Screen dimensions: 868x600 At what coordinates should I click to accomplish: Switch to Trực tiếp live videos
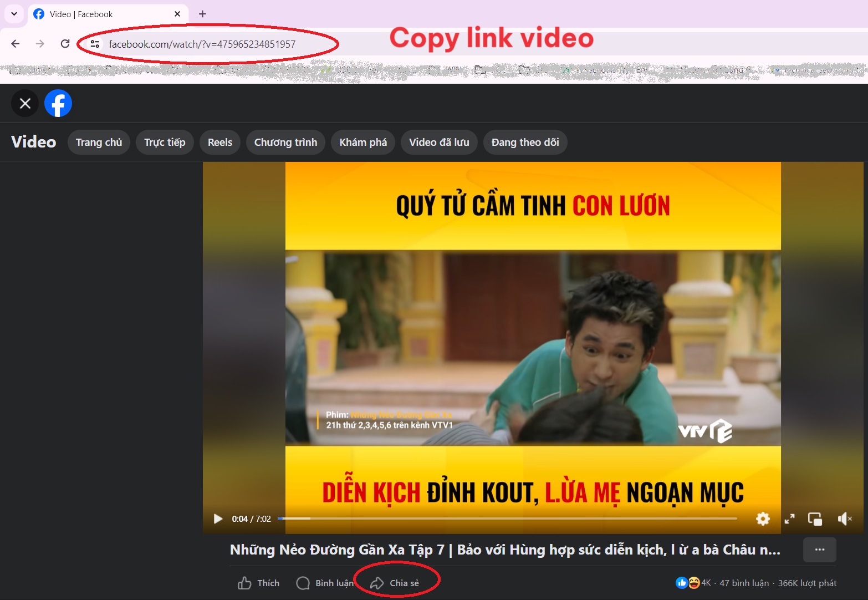165,142
